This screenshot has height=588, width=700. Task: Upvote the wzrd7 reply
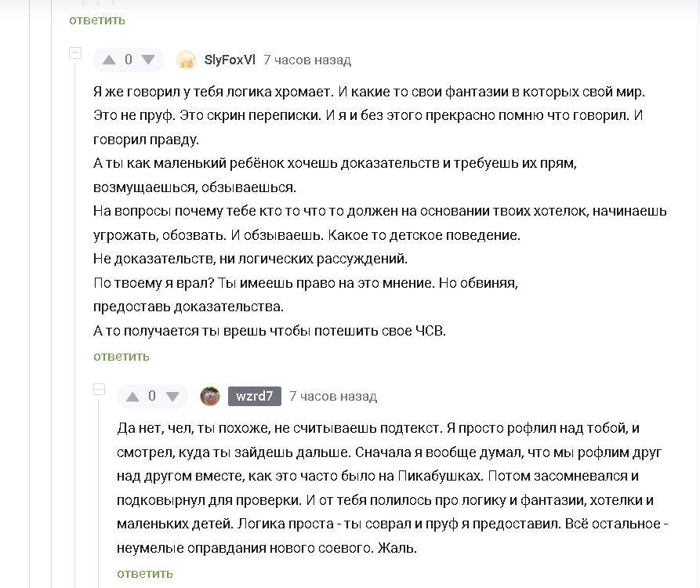[133, 397]
